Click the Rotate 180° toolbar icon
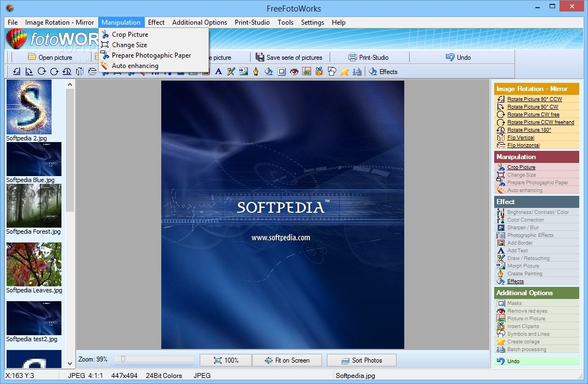Viewport: 588px width, 384px height. pos(67,71)
